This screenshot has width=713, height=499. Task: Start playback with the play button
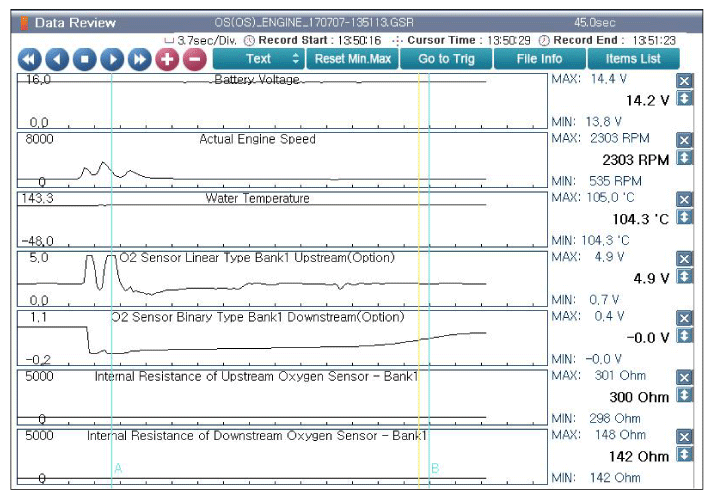[112, 59]
